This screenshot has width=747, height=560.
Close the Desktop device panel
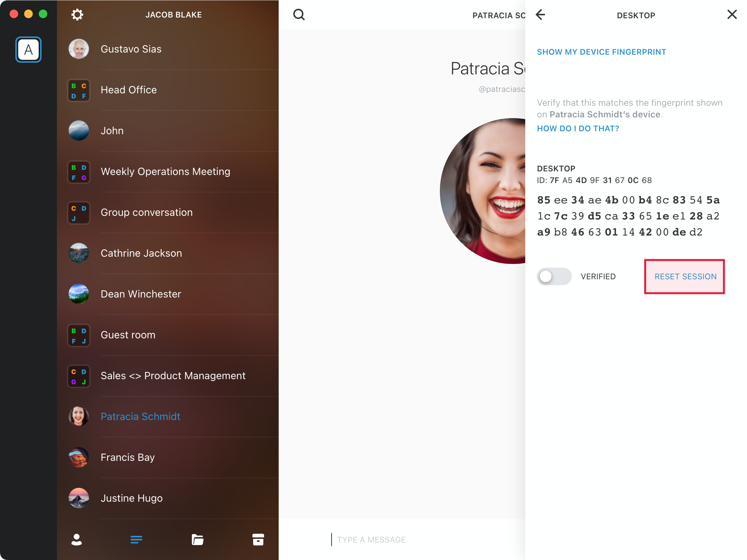tap(732, 15)
